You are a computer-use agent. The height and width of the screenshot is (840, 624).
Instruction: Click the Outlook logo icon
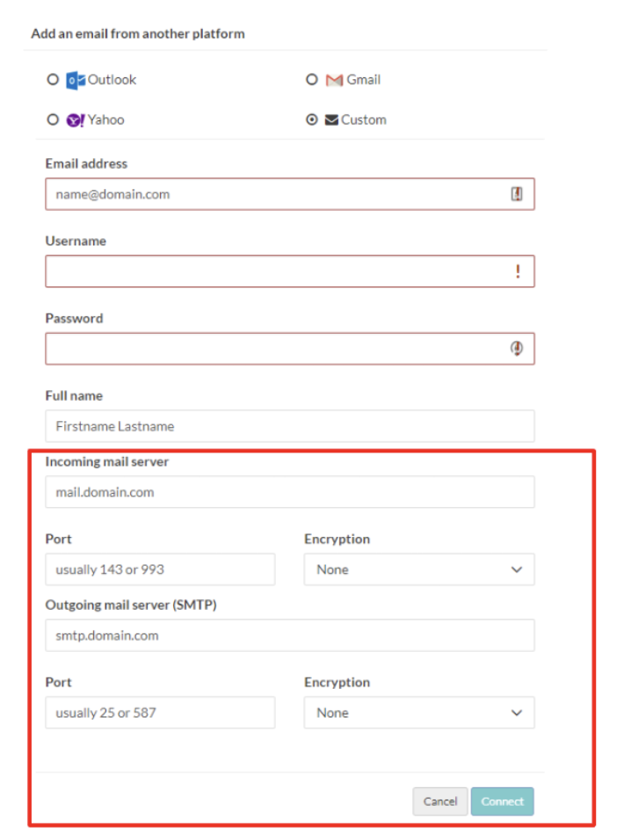[76, 80]
